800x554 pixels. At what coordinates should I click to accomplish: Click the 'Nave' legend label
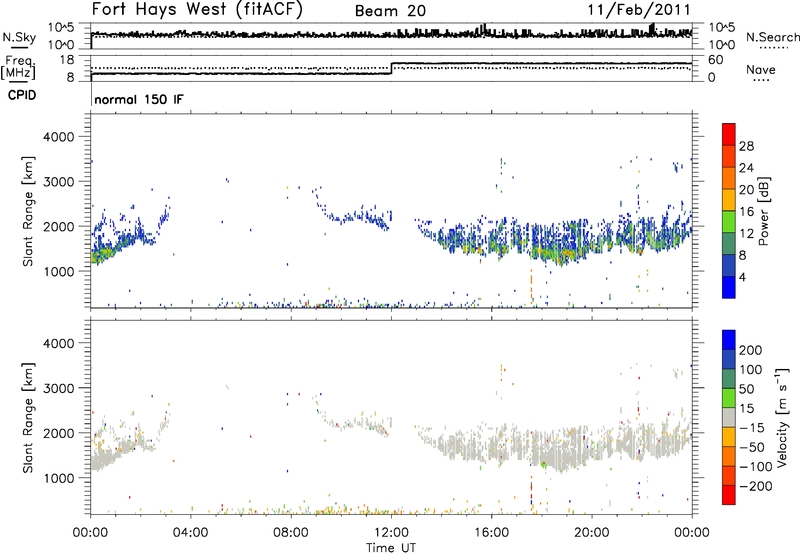(x=761, y=70)
